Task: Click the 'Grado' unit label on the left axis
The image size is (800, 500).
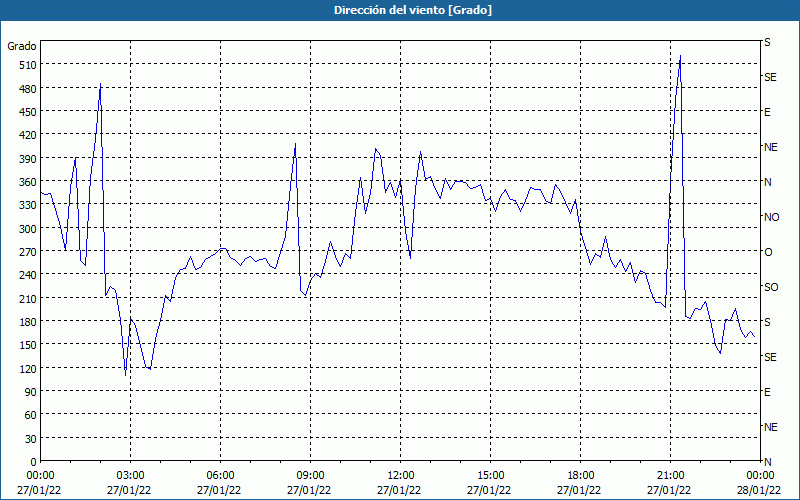Action: point(22,46)
